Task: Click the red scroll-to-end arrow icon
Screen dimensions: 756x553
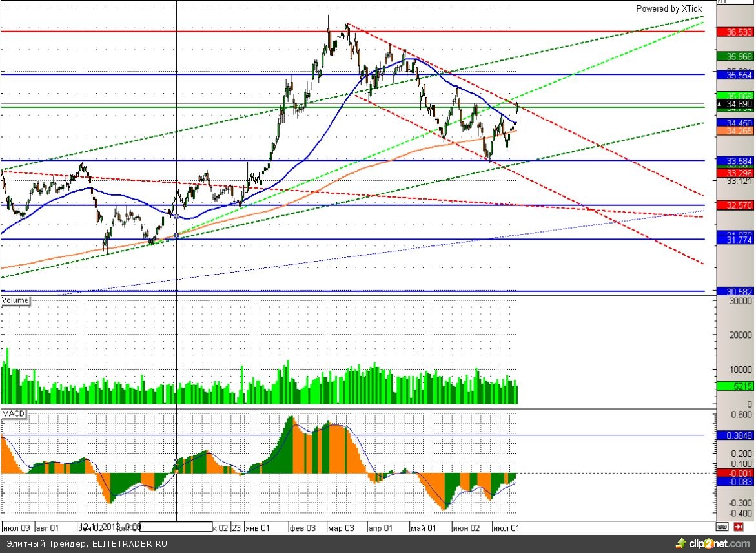Action: coord(738,527)
